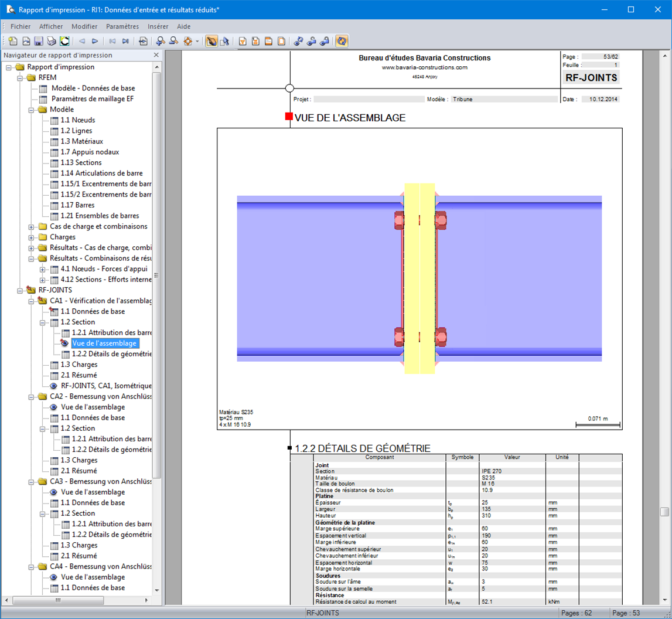Screen dimensions: 672x619
Task: Click the report preview scroll-up arrow
Action: coord(665,55)
